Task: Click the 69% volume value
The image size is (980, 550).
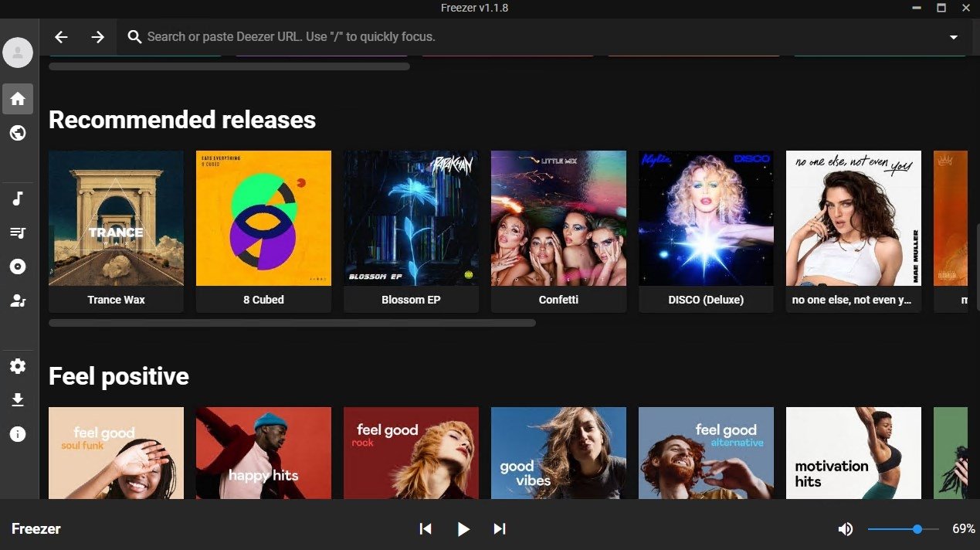Action: pyautogui.click(x=964, y=529)
